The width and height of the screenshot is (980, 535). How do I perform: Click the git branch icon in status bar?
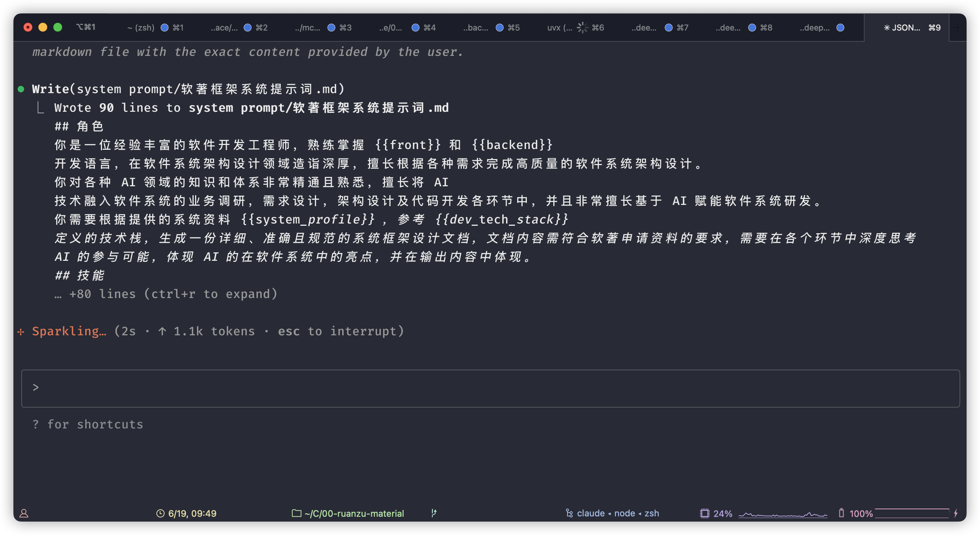[434, 513]
